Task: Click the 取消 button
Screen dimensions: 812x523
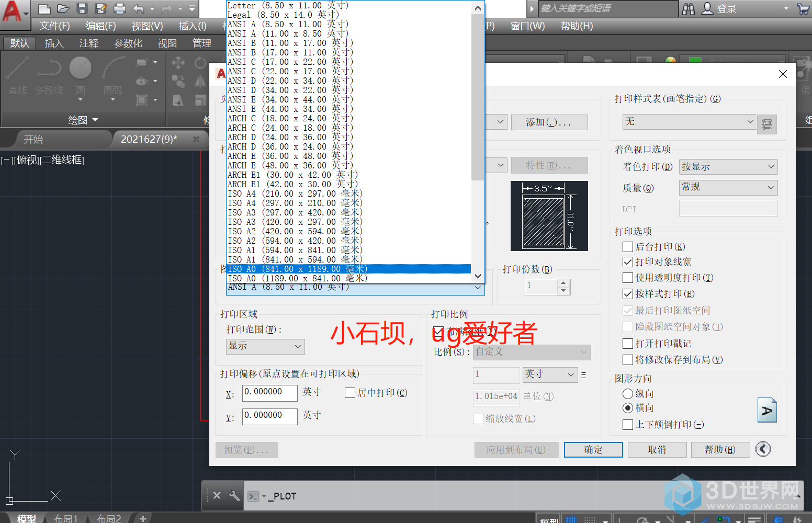Action: click(657, 449)
